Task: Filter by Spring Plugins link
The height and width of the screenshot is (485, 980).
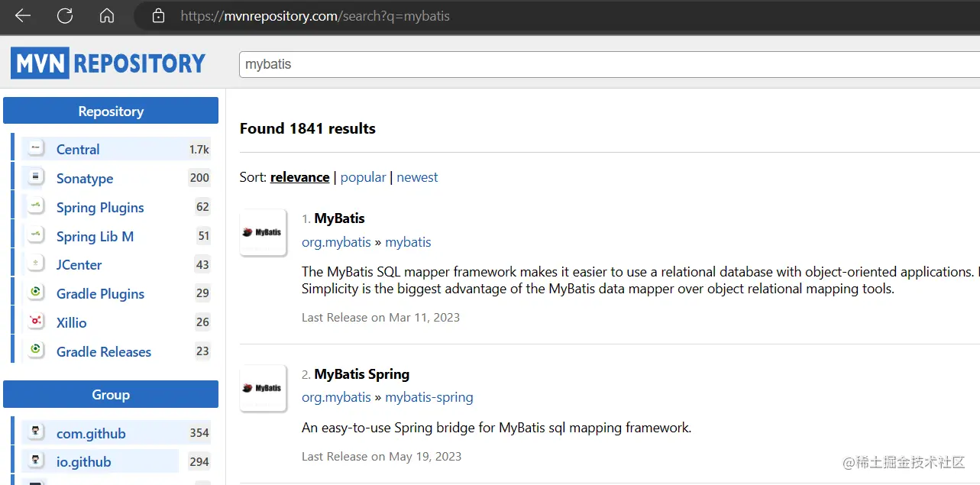Action: 100,207
